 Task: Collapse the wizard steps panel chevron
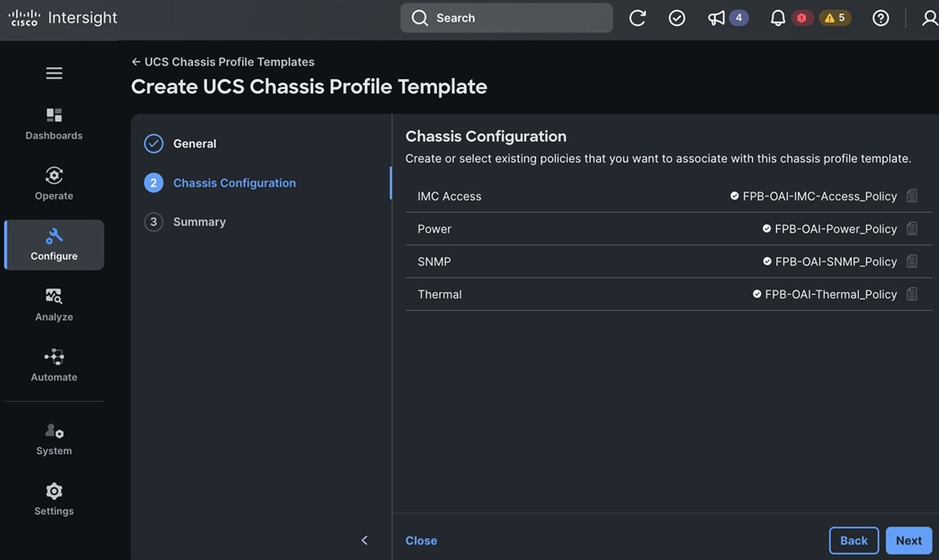(x=364, y=540)
